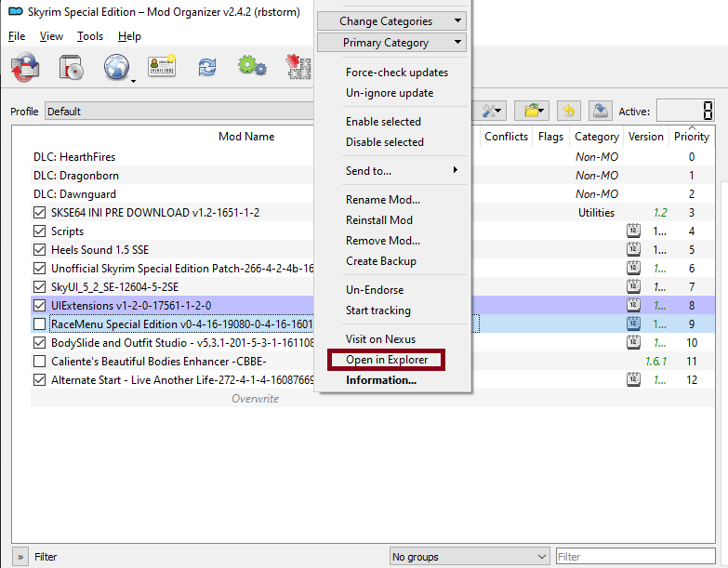Open the View menu

point(51,36)
